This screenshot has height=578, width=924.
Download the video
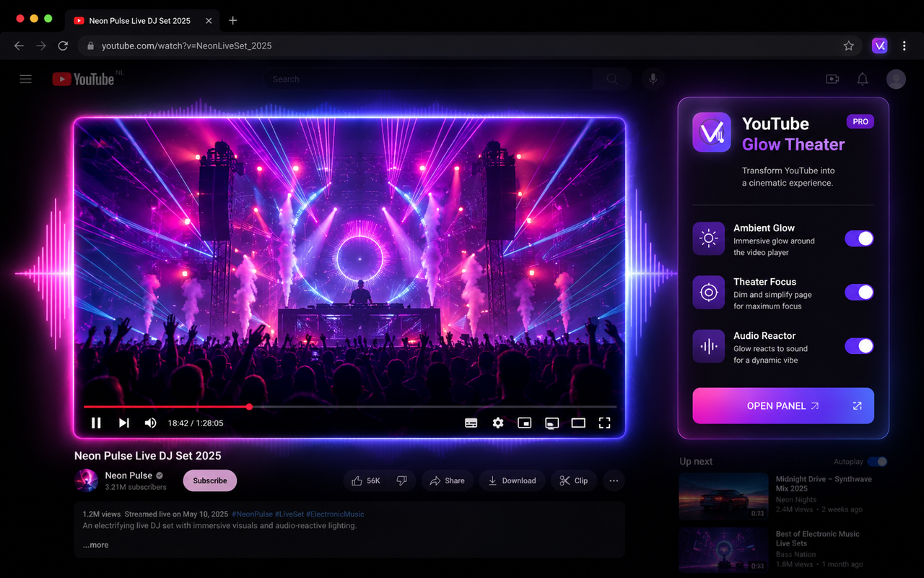[512, 480]
